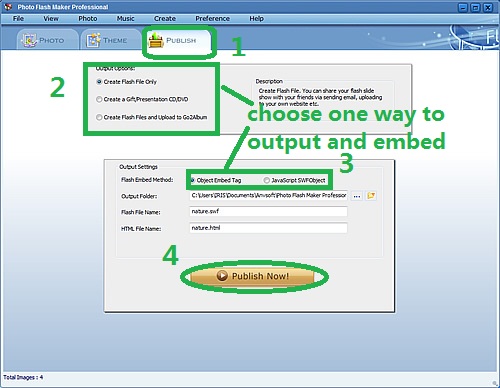
Task: Click the app icon in the title bar
Action: pyautogui.click(x=8, y=7)
